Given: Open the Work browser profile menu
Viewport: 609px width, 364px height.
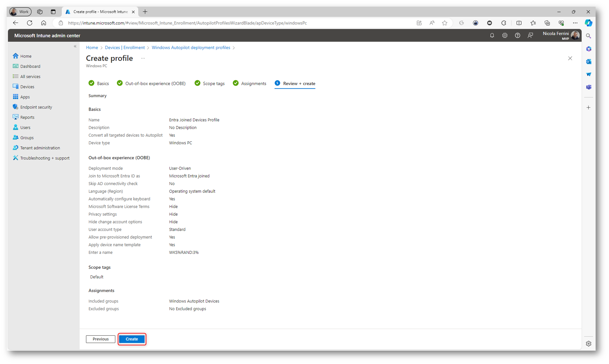Looking at the screenshot, I should pos(20,12).
